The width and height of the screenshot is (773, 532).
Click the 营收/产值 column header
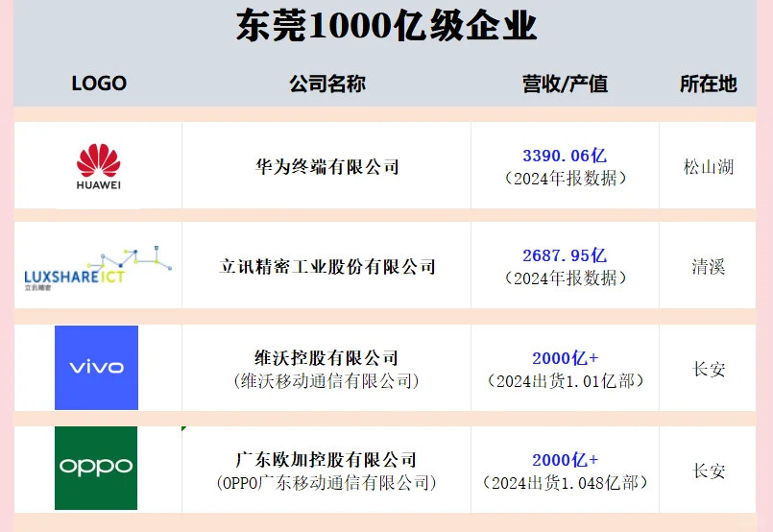click(565, 84)
